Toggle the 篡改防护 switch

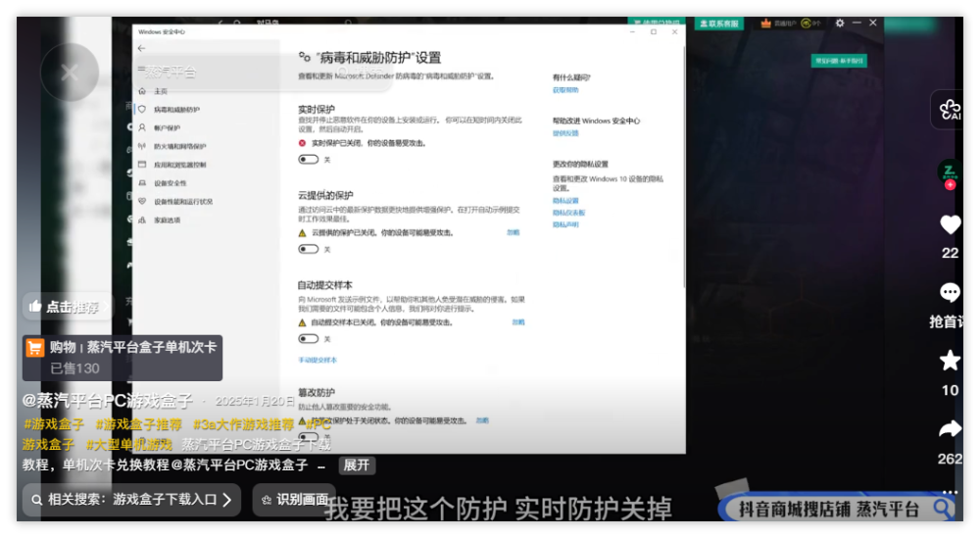308,436
